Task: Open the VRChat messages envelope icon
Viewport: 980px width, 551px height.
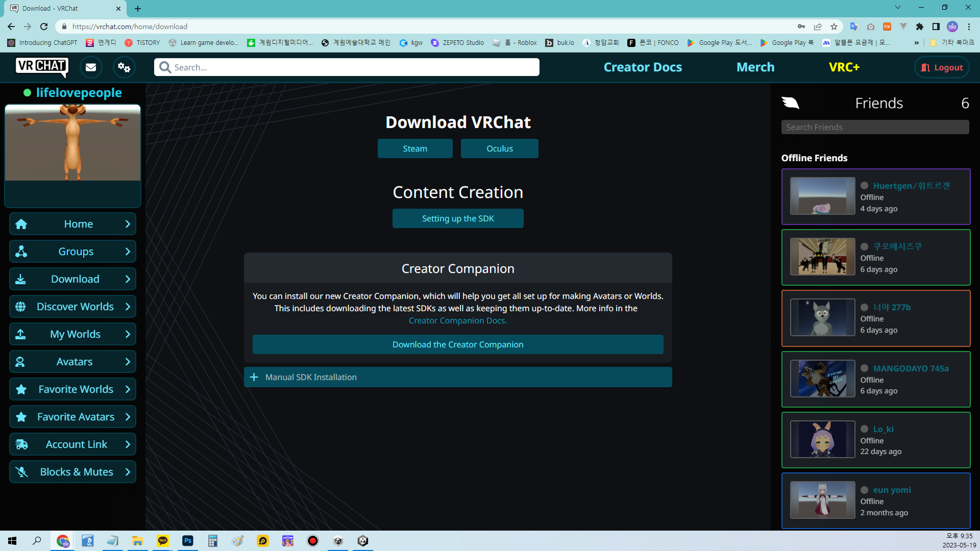Action: coord(91,67)
